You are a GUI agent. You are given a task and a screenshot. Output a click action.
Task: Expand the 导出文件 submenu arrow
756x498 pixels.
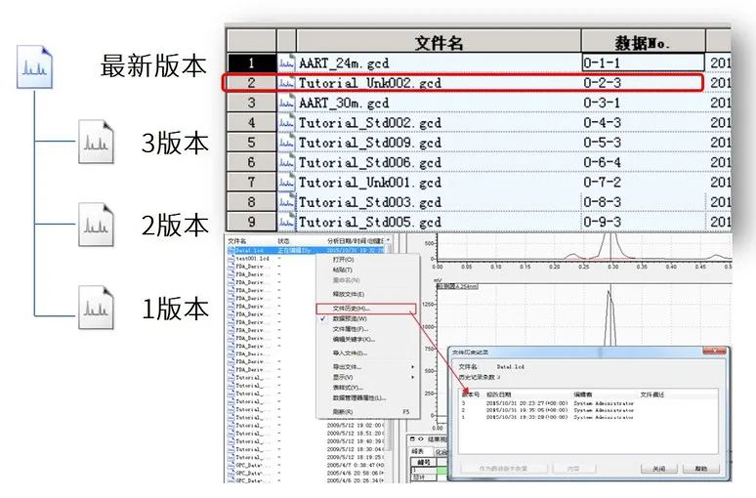point(413,367)
